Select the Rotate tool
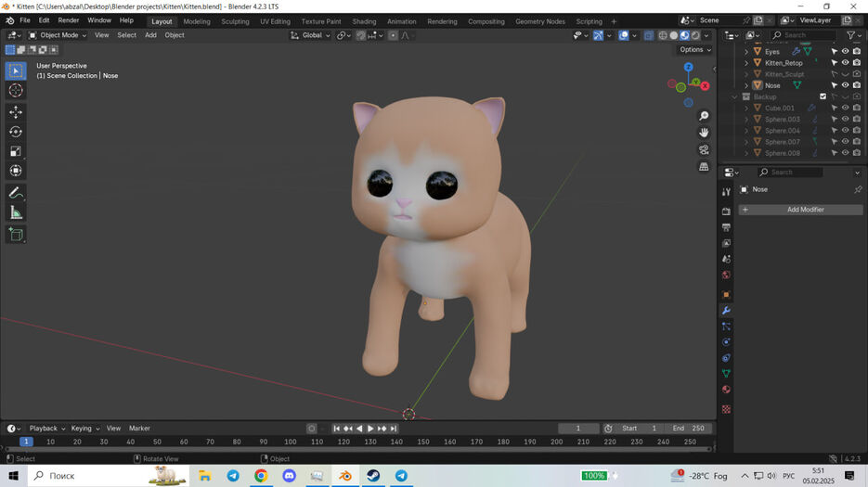The height and width of the screenshot is (487, 868). click(x=16, y=132)
